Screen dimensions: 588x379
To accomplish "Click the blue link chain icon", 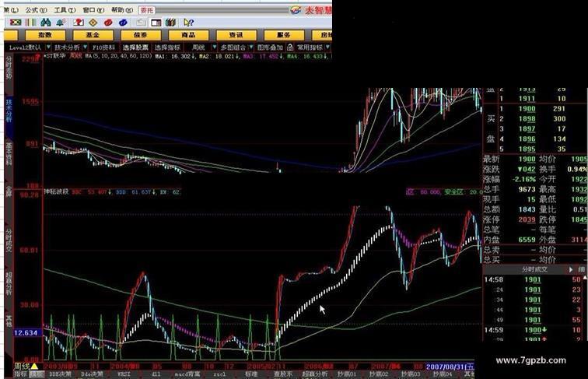I will (123, 23).
